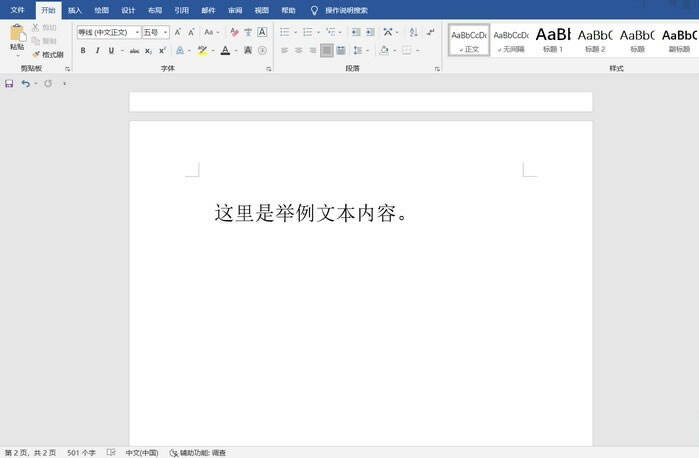Click the subscript x₂ icon
The height and width of the screenshot is (458, 699).
[149, 50]
